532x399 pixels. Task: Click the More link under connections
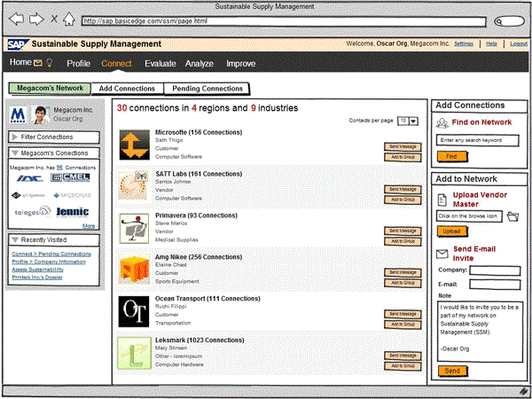89,226
